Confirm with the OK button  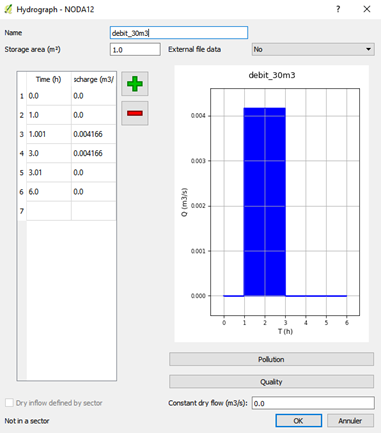point(298,421)
